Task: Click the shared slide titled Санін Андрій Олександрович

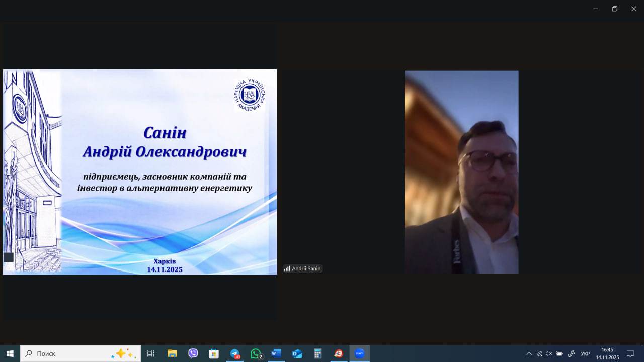Action: 140,172
